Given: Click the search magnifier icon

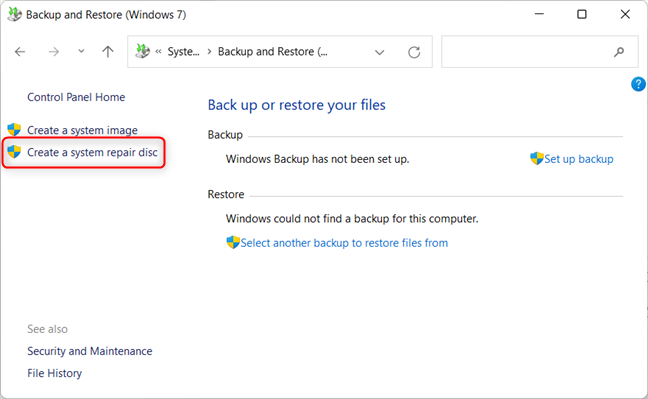Looking at the screenshot, I should point(619,52).
